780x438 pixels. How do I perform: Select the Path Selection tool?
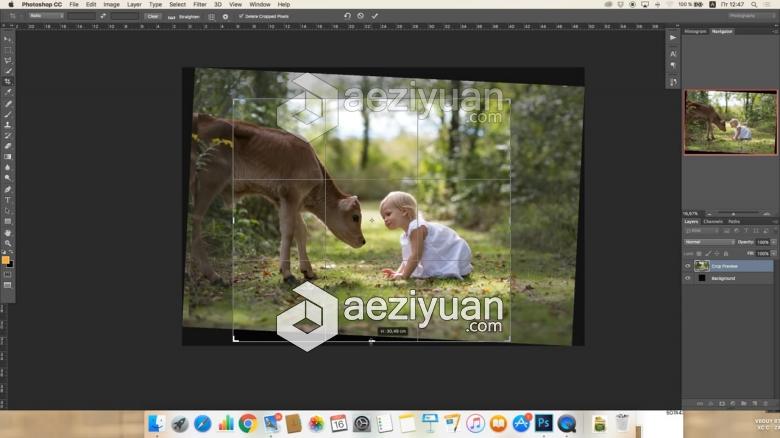point(7,211)
